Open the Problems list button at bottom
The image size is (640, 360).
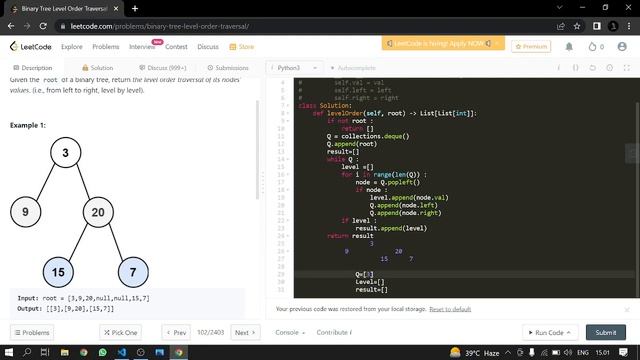pyautogui.click(x=32, y=333)
